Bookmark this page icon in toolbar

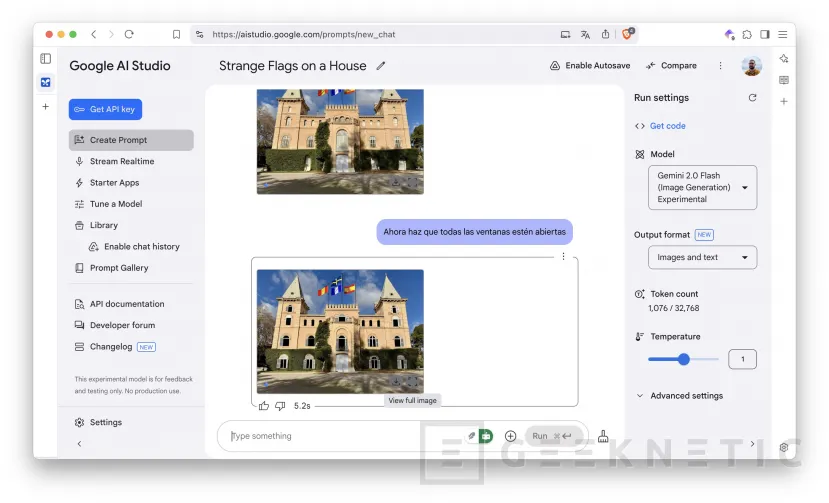176,34
